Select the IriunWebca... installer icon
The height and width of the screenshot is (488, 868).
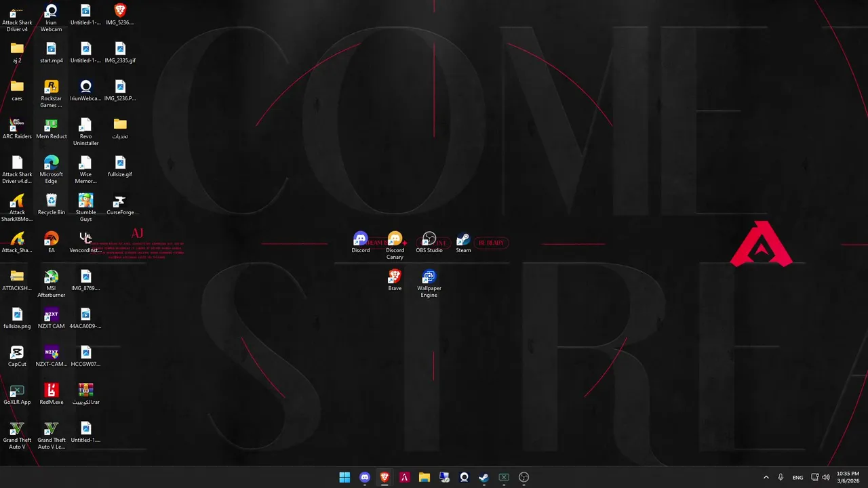coord(85,91)
